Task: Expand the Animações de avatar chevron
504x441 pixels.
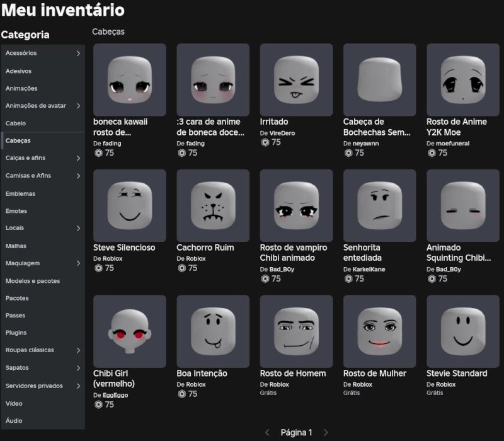Action: [x=78, y=106]
